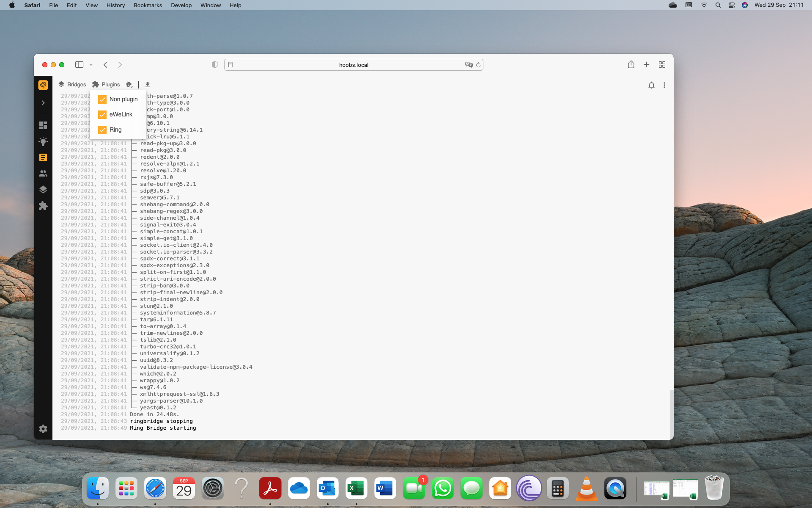Open the HOOBS dashboard from sidebar
Image resolution: width=812 pixels, height=508 pixels.
pyautogui.click(x=43, y=125)
